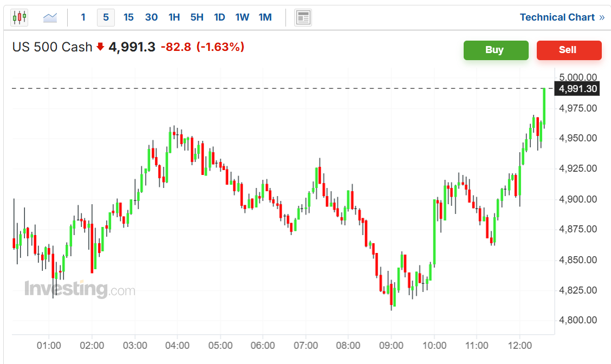The height and width of the screenshot is (364, 611).
Task: Click the (-1.63%) percent change
Action: [x=220, y=47]
